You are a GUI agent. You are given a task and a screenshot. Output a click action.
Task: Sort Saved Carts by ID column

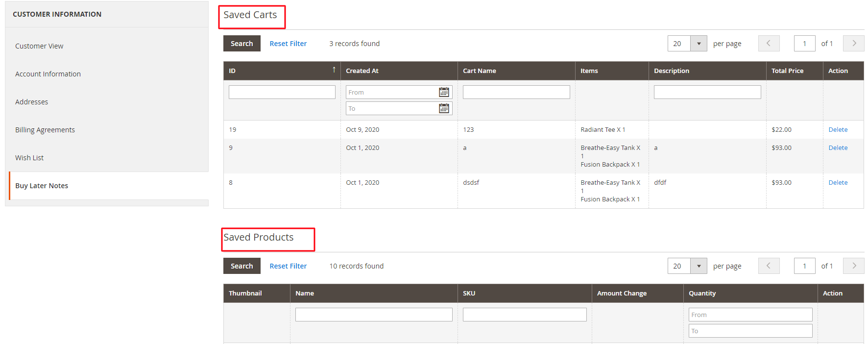282,71
